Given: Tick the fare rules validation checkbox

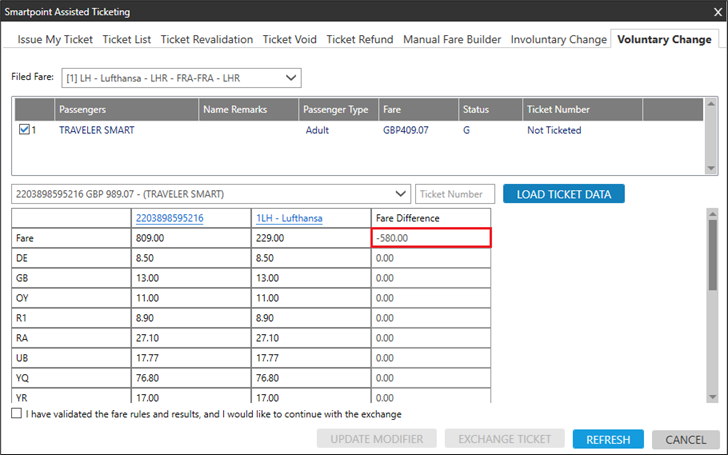Looking at the screenshot, I should click(17, 414).
